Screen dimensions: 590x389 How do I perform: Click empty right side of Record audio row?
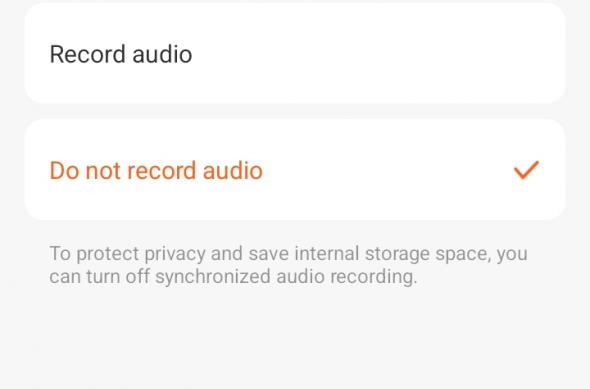point(414,53)
